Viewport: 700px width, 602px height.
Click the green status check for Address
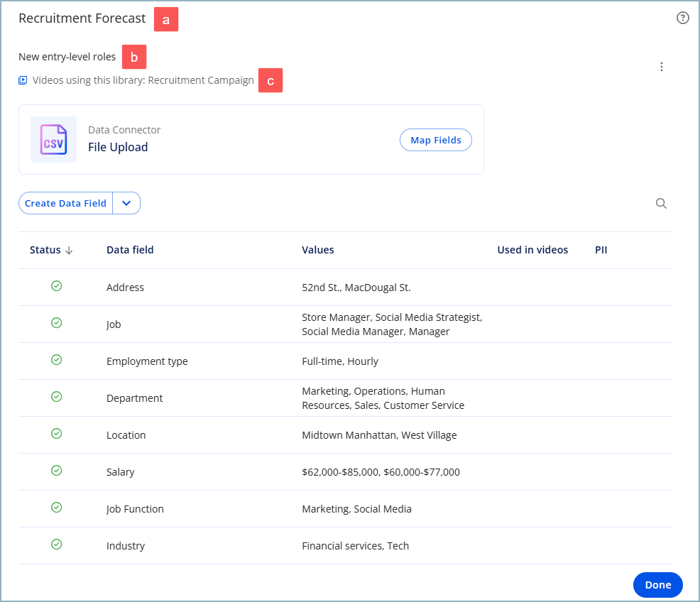57,286
